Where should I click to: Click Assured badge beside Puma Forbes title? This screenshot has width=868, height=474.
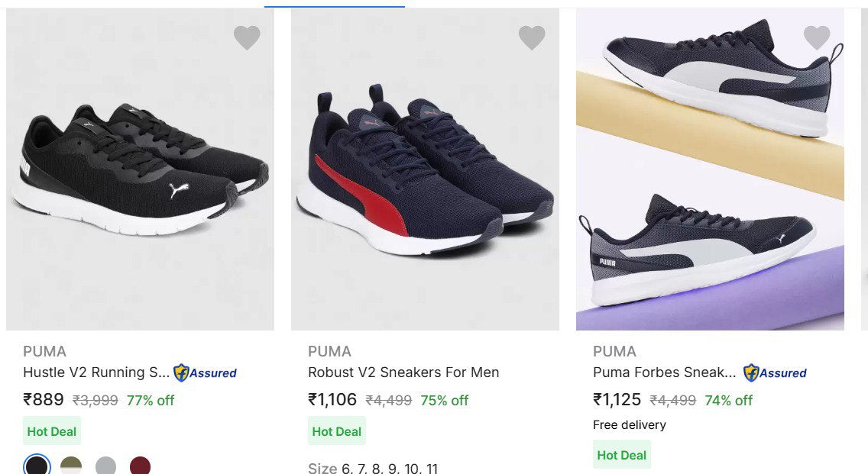pos(775,373)
